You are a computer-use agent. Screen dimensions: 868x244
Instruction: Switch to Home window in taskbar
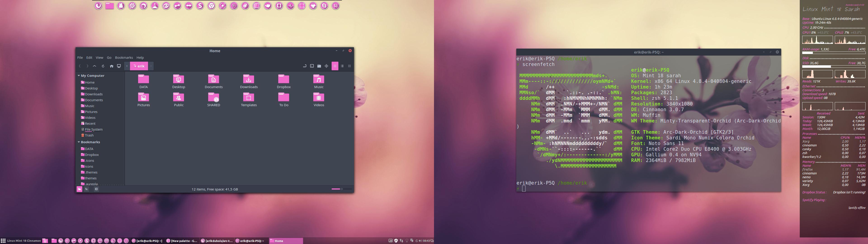[x=286, y=241]
